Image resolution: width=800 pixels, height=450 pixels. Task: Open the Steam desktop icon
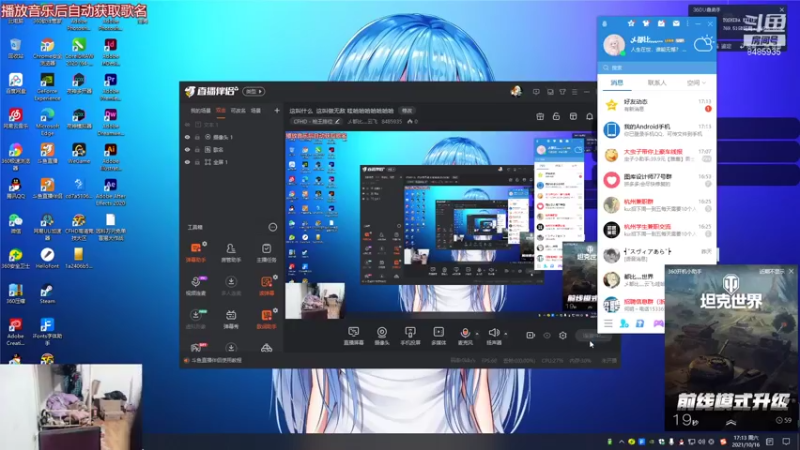coord(47,294)
